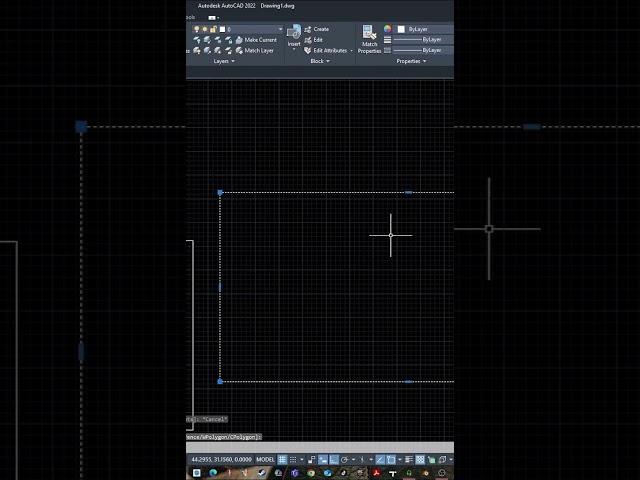The width and height of the screenshot is (640, 480).
Task: Click the Layer Freeze tool icon
Action: tap(218, 40)
